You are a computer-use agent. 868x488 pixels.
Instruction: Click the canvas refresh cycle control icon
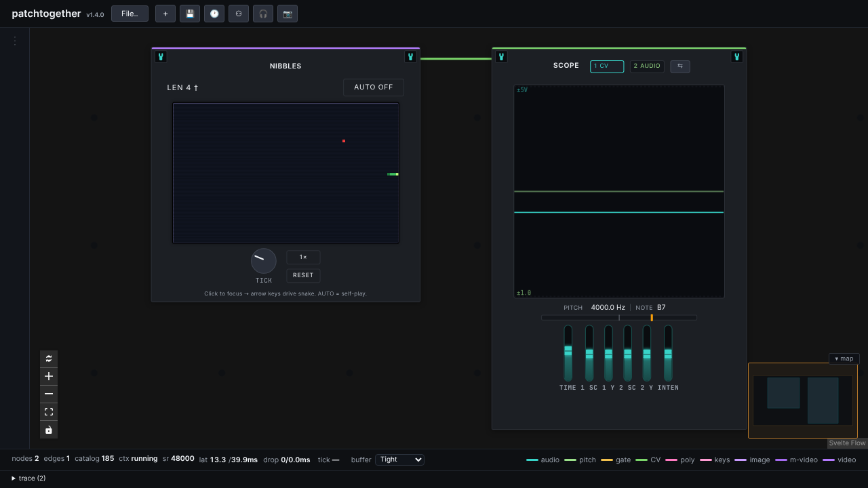point(49,359)
